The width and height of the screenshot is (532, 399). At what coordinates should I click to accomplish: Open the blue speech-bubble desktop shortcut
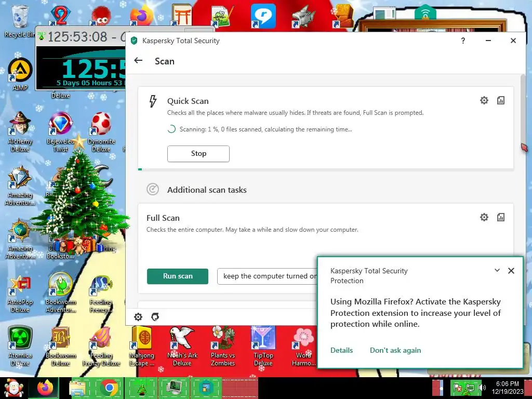pyautogui.click(x=263, y=16)
